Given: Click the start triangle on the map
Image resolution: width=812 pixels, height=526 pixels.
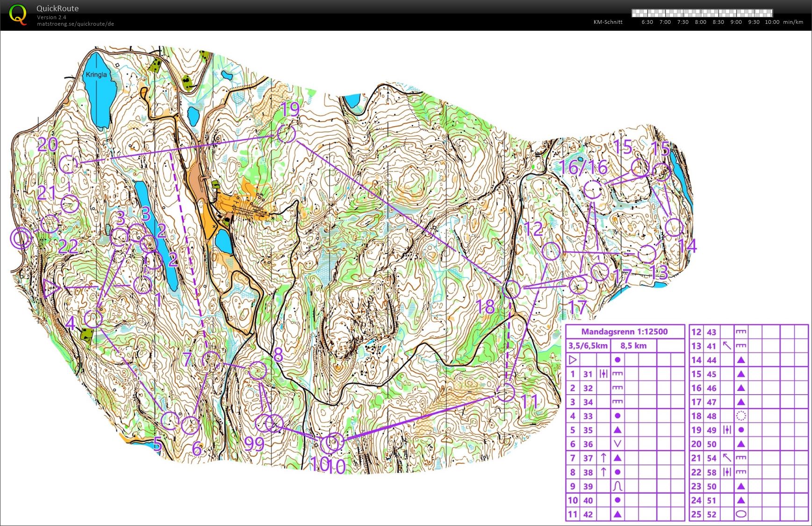Looking at the screenshot, I should click(51, 288).
